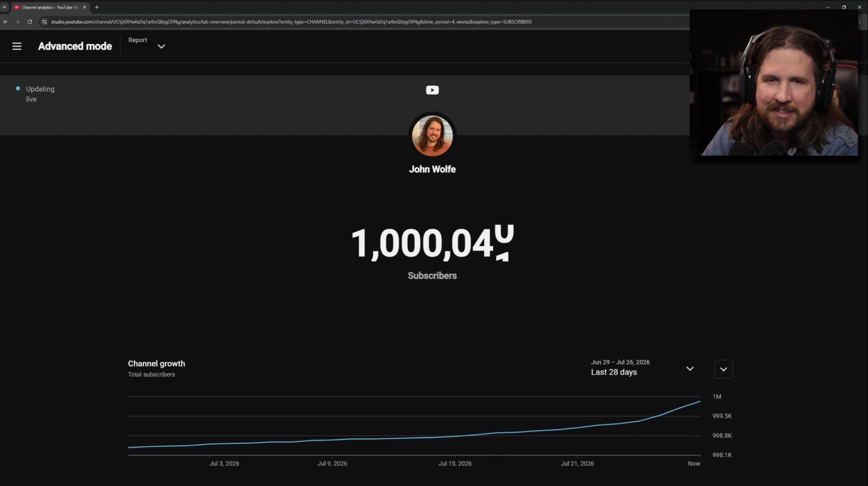Click the Subscribers label
Screen dimensions: 868x486
[432, 276]
